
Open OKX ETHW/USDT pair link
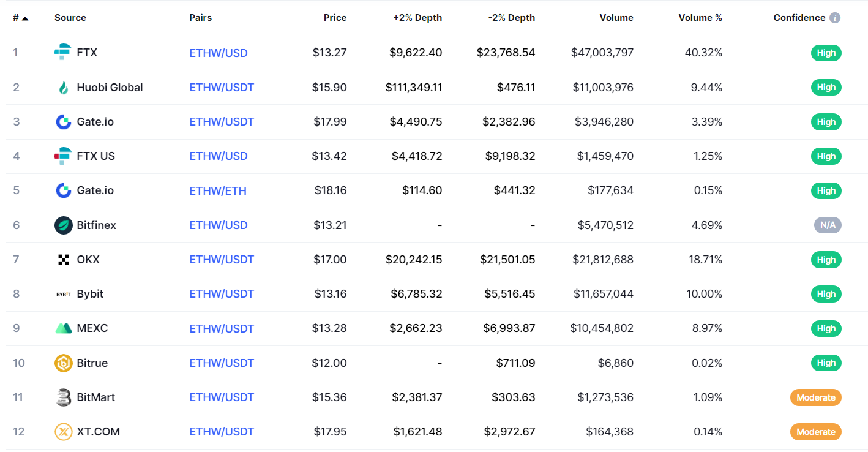(222, 260)
